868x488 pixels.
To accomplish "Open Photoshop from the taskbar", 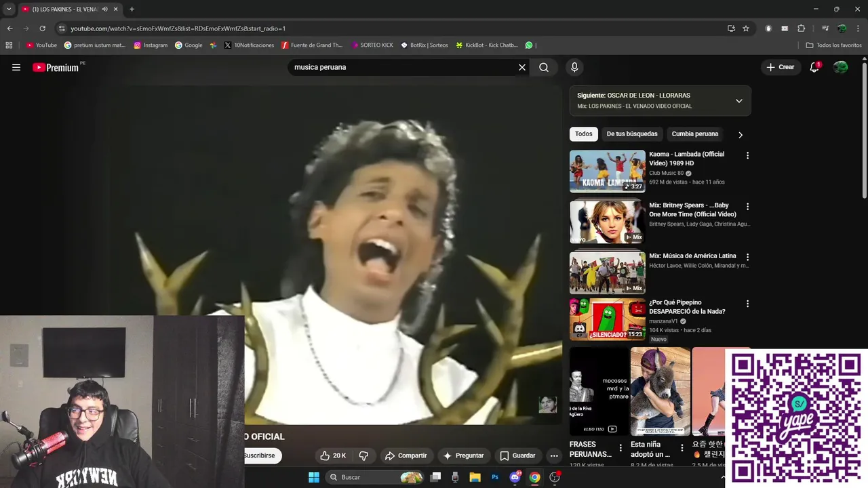I will [495, 477].
